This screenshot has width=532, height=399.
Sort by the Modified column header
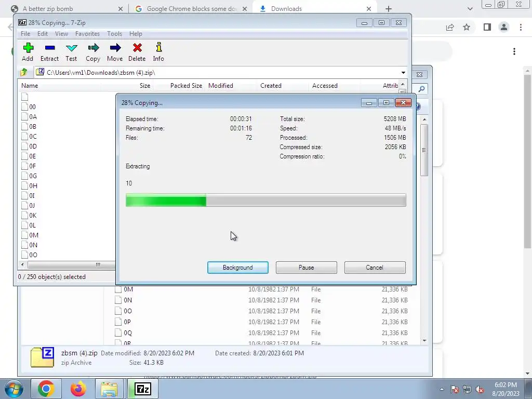(231, 86)
